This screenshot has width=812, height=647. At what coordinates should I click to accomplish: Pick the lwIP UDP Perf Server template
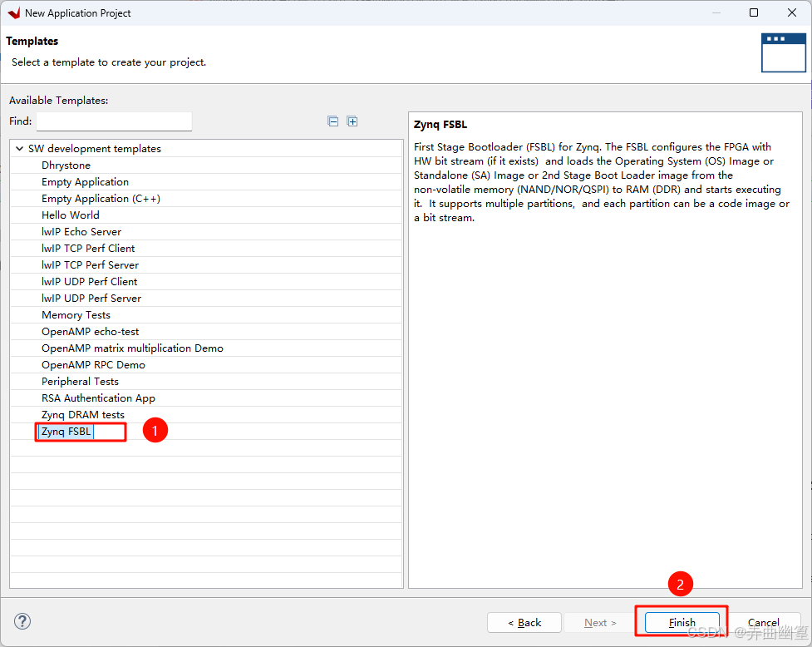tap(91, 298)
